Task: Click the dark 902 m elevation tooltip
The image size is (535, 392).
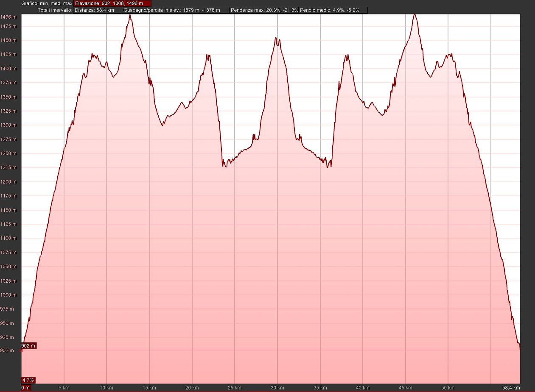Action: click(29, 346)
